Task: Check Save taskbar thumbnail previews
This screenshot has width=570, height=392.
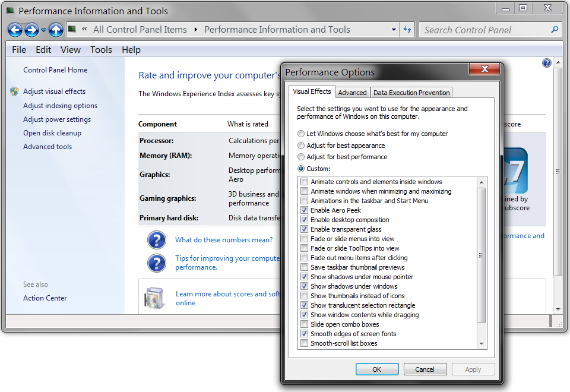Action: 304,267
